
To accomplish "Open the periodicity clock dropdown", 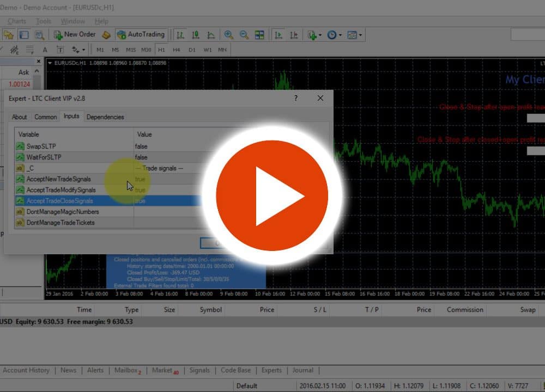I will pyautogui.click(x=335, y=35).
